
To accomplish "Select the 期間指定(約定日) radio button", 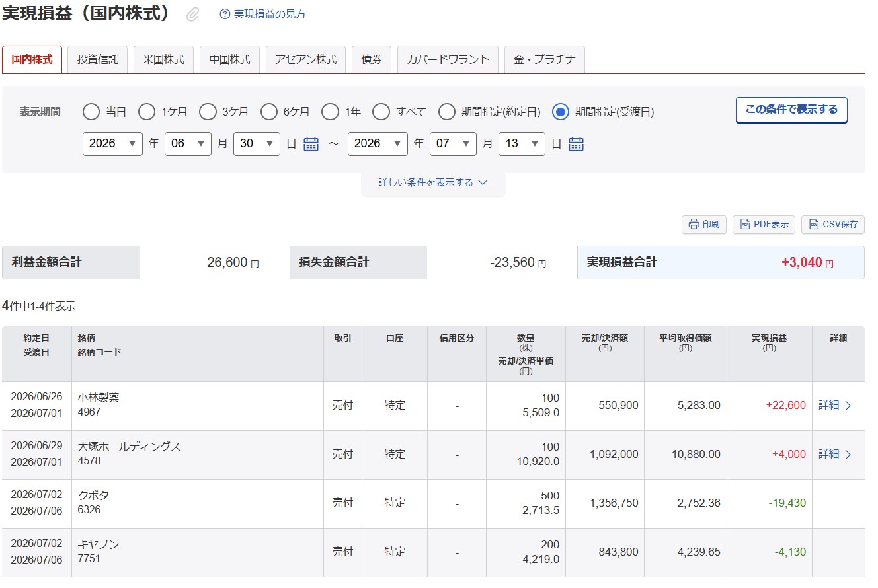I will click(447, 112).
